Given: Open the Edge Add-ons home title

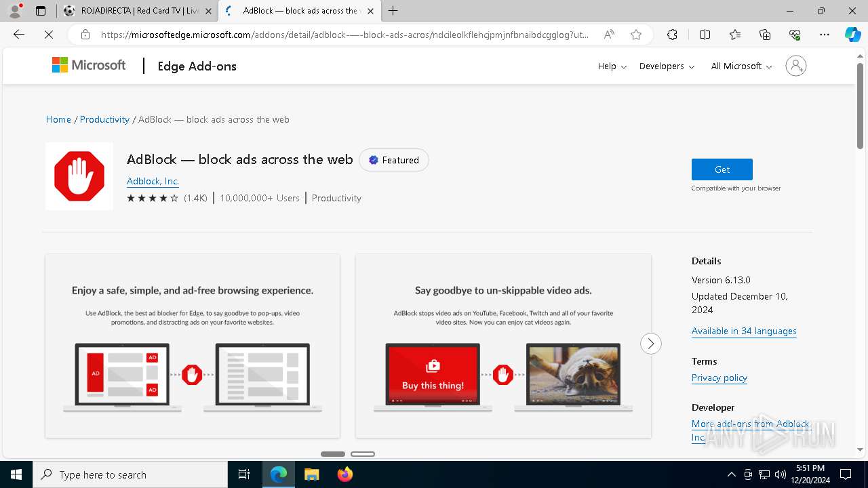Looking at the screenshot, I should pos(197,66).
